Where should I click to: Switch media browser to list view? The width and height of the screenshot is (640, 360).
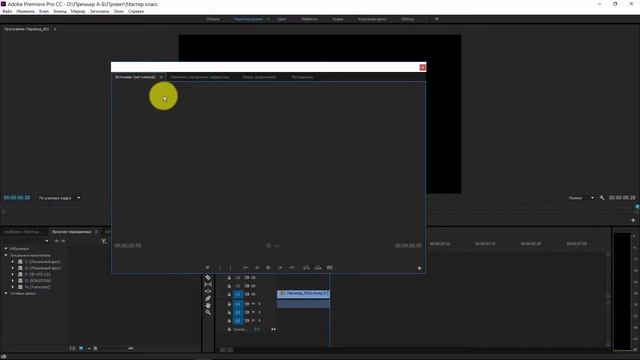click(x=72, y=348)
